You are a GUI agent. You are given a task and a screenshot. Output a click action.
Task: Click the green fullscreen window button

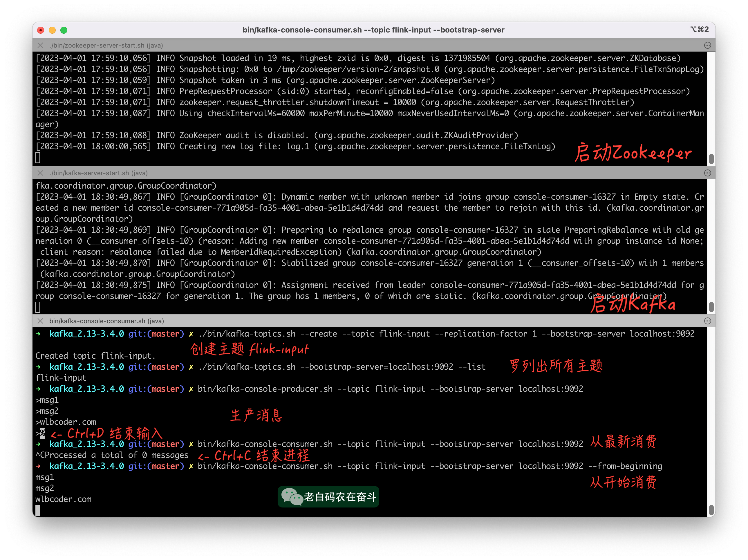pyautogui.click(x=64, y=30)
